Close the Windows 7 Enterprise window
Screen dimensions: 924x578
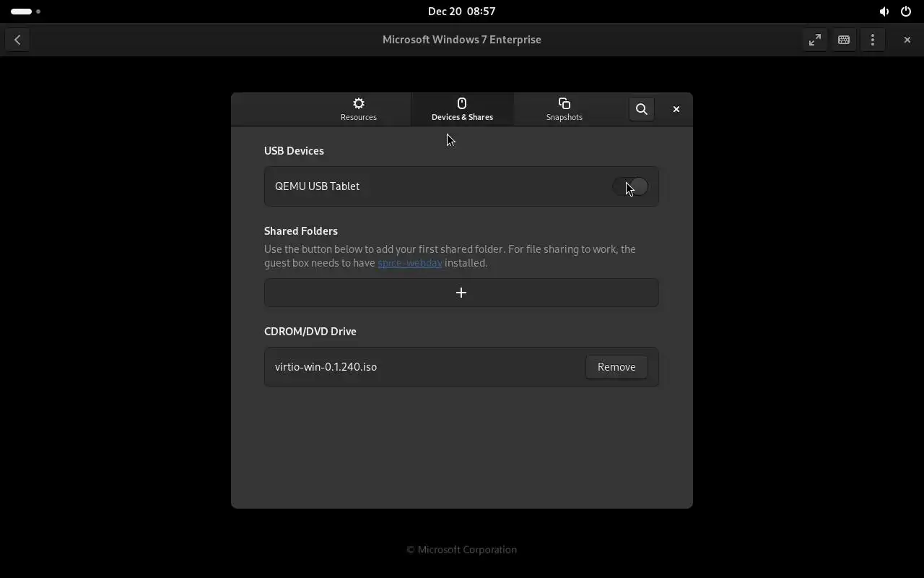pyautogui.click(x=907, y=40)
